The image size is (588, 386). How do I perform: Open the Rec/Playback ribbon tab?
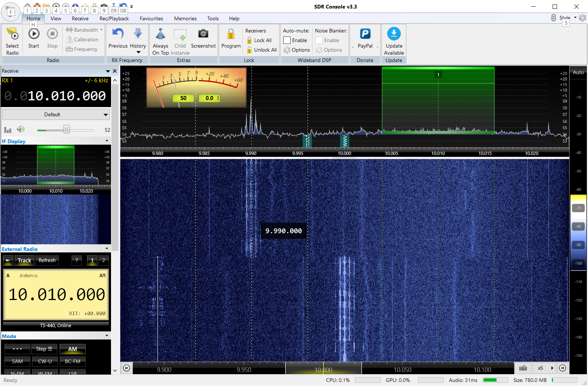pyautogui.click(x=114, y=18)
